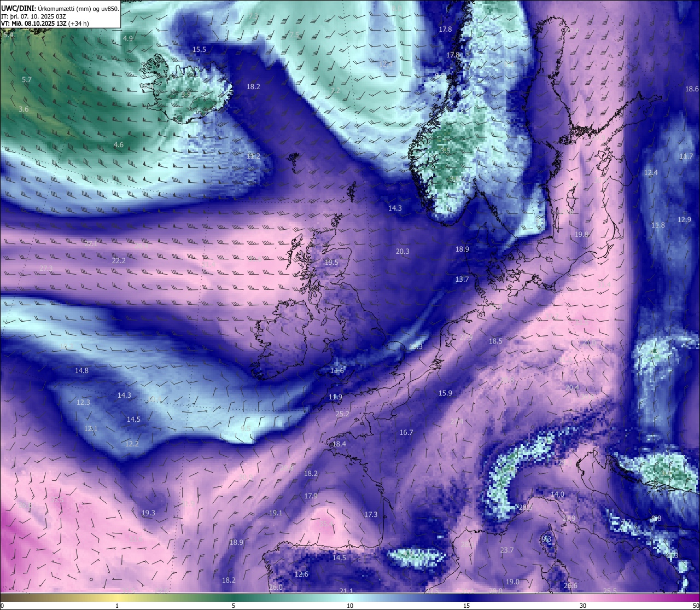Screen dimensions: 700x610
Task: Click the 16.7 map value
Action: click(406, 432)
